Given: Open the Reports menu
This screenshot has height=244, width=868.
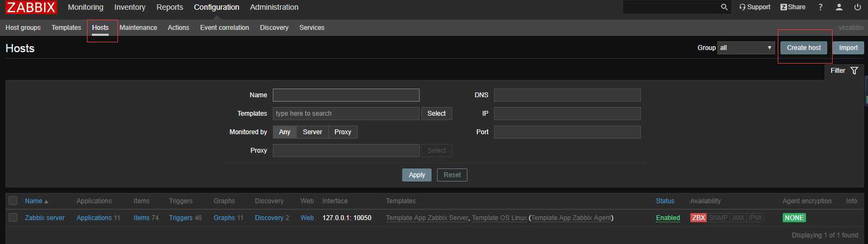Looking at the screenshot, I should pyautogui.click(x=170, y=7).
